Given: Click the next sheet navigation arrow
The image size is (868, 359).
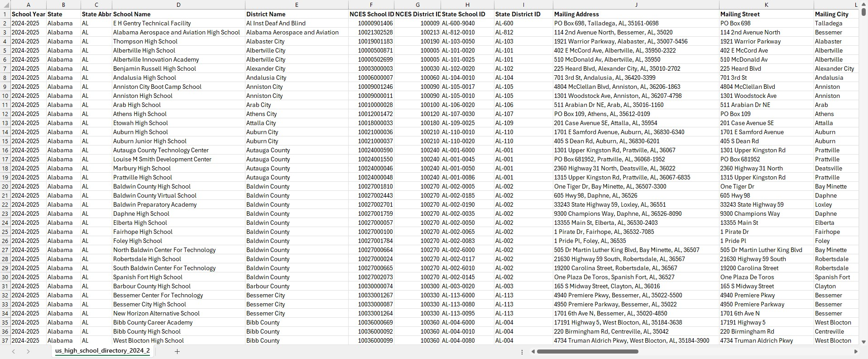Looking at the screenshot, I should click(28, 351).
